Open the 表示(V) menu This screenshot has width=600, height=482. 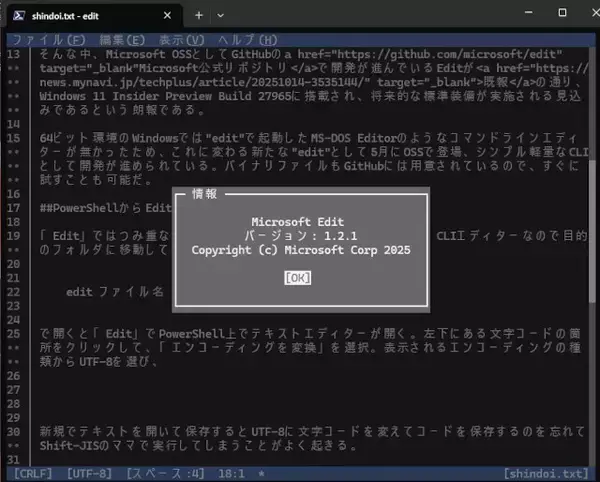click(x=181, y=40)
